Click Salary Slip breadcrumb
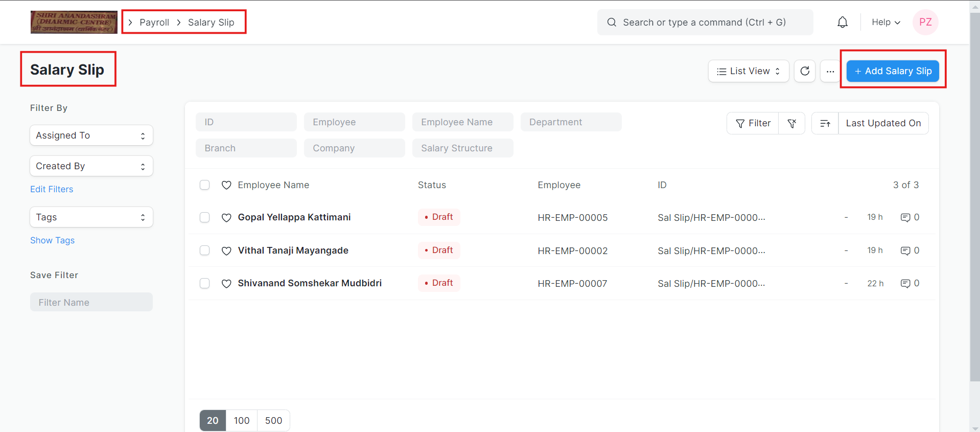 [x=211, y=22]
